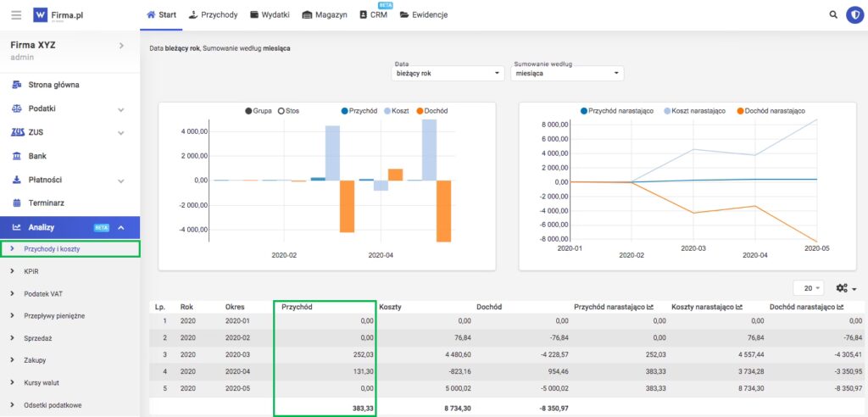The image size is (868, 417).
Task: Expand the Podatki sidebar section
Action: 120,109
